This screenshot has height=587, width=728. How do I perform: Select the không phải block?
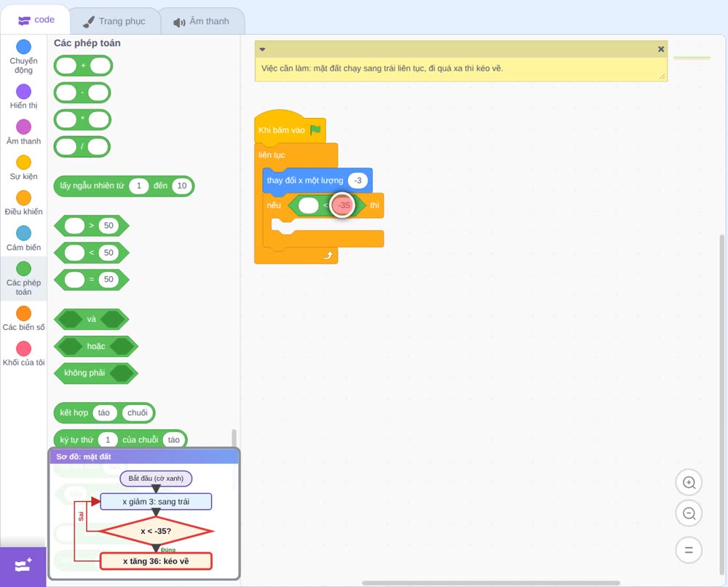(x=96, y=373)
